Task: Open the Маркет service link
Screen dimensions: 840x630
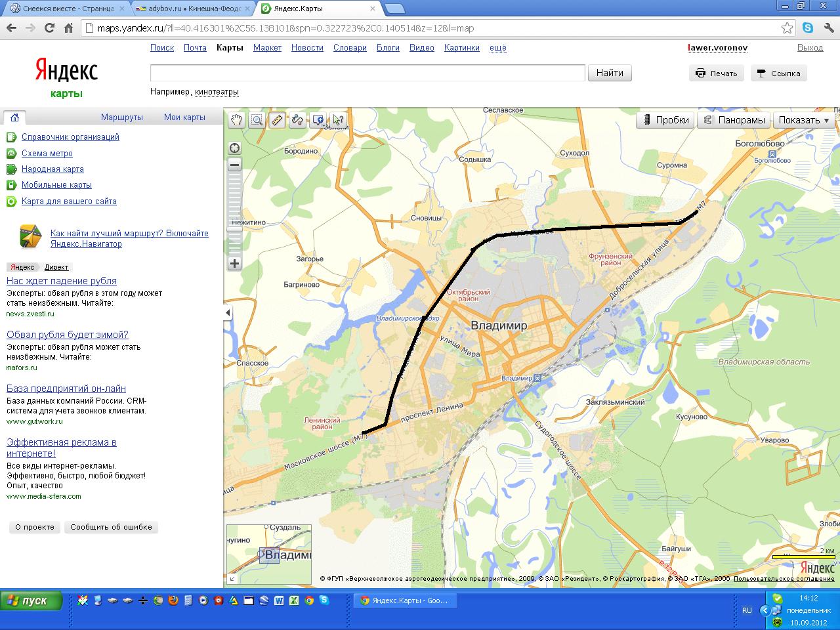Action: pyautogui.click(x=267, y=48)
